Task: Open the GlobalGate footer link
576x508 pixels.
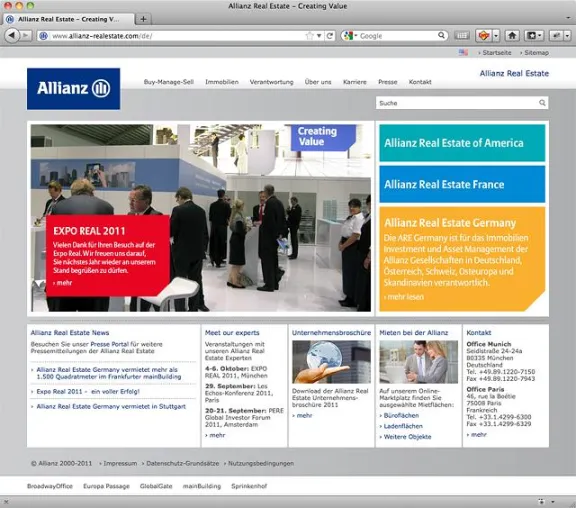Action: click(156, 486)
